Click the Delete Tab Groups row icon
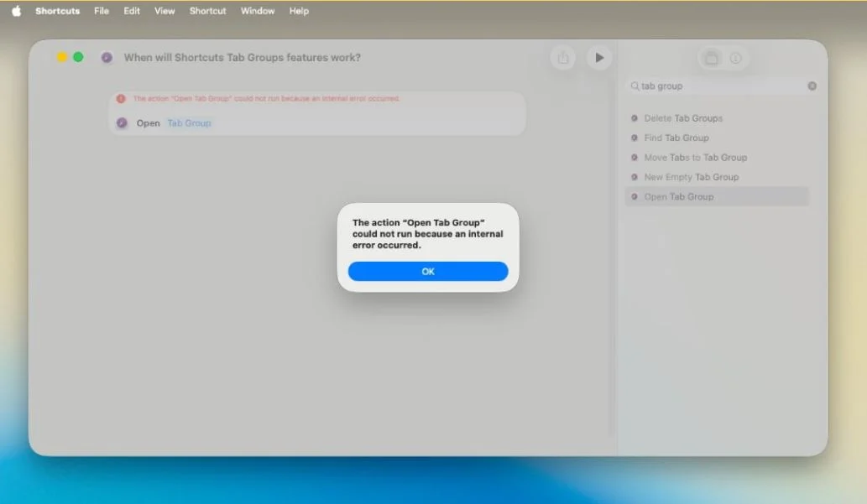 click(x=635, y=118)
